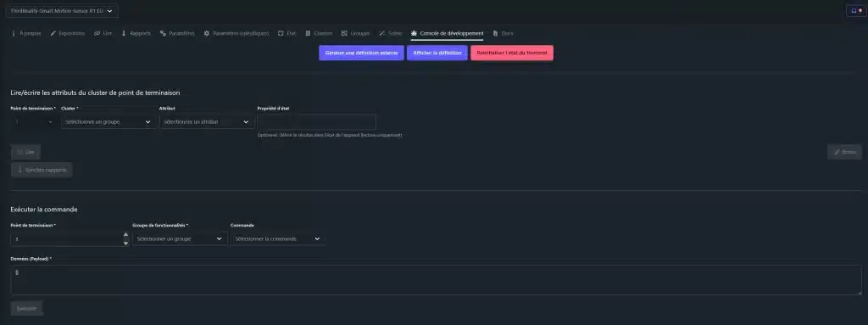Click the 'Optionnel' helper text under Propriété d'état
This screenshot has height=325, width=868.
(x=330, y=135)
